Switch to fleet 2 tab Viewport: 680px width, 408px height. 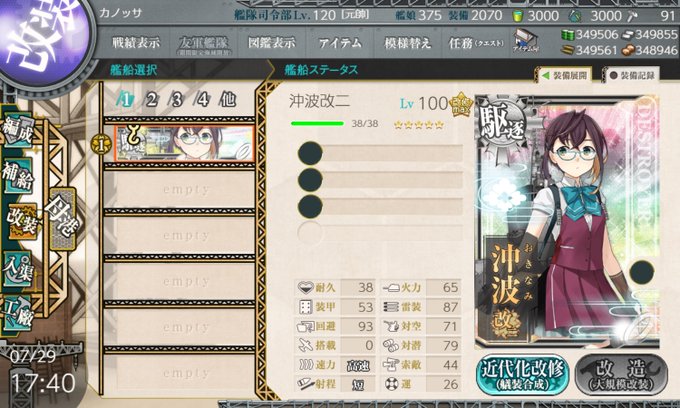click(150, 100)
